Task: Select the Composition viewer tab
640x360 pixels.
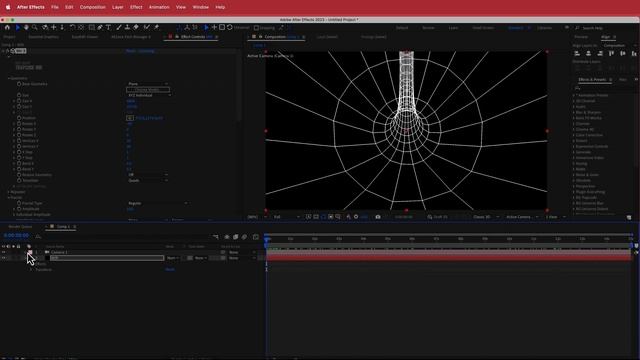Action: point(276,37)
